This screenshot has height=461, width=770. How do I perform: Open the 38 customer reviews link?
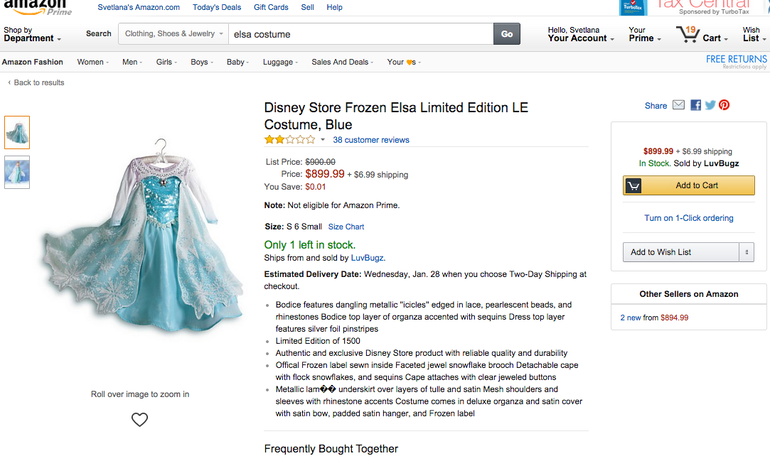pos(371,140)
